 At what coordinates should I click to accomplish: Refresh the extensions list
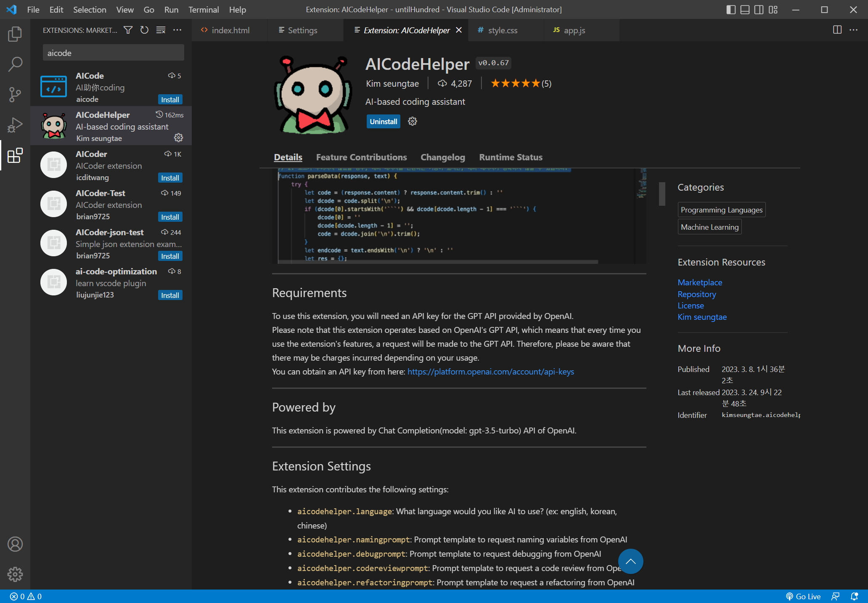(x=144, y=30)
